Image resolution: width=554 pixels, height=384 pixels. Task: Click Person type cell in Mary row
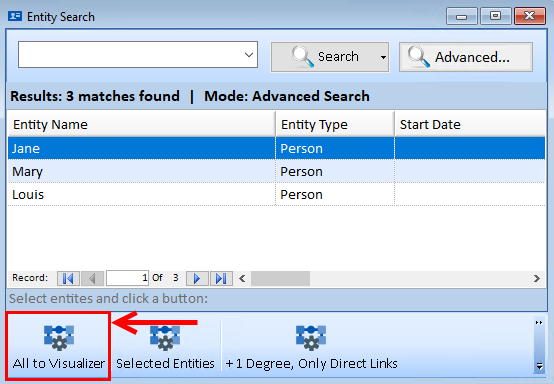(x=335, y=171)
